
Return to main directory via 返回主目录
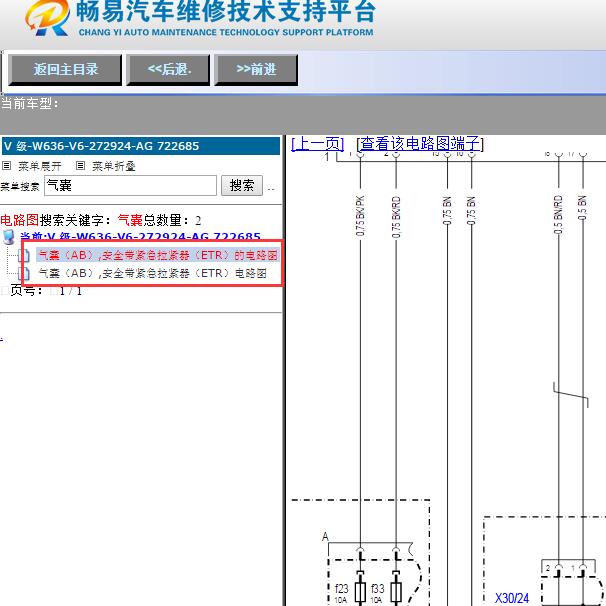65,70
